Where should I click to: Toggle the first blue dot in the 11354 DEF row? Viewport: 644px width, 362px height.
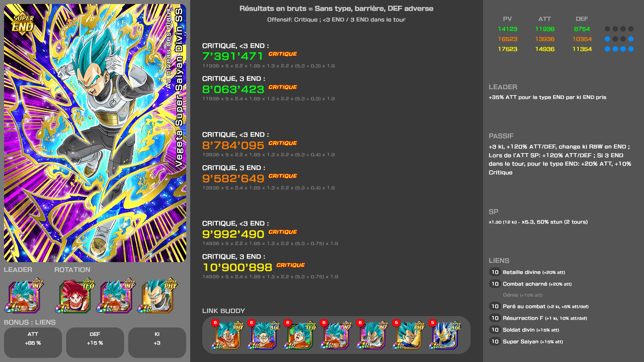[607, 49]
